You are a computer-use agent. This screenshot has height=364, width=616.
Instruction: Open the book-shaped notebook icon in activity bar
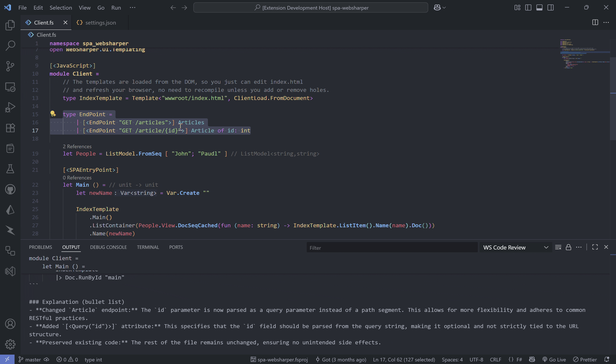click(x=10, y=148)
